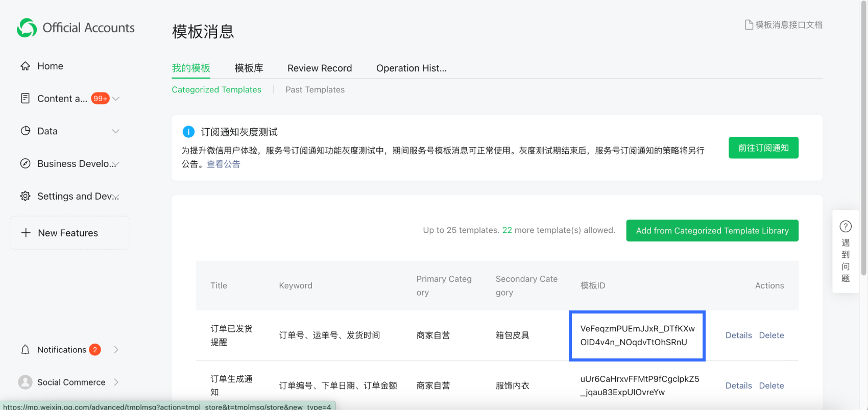Delete the 订单已发货提醒 template

click(x=771, y=335)
